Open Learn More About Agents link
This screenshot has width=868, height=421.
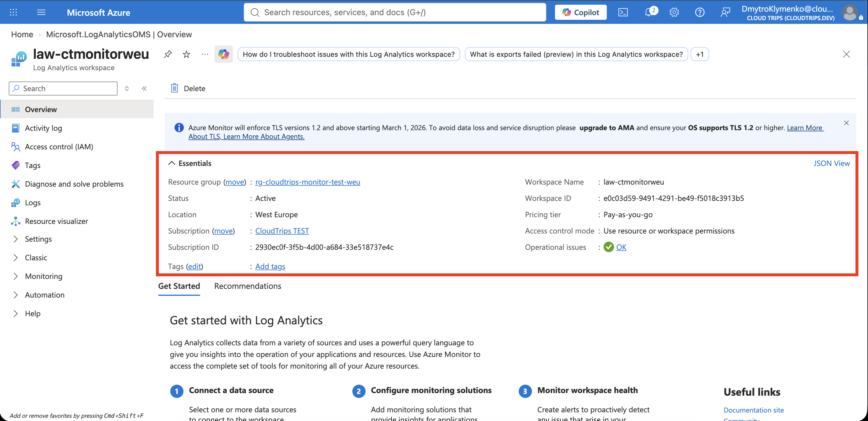point(264,136)
